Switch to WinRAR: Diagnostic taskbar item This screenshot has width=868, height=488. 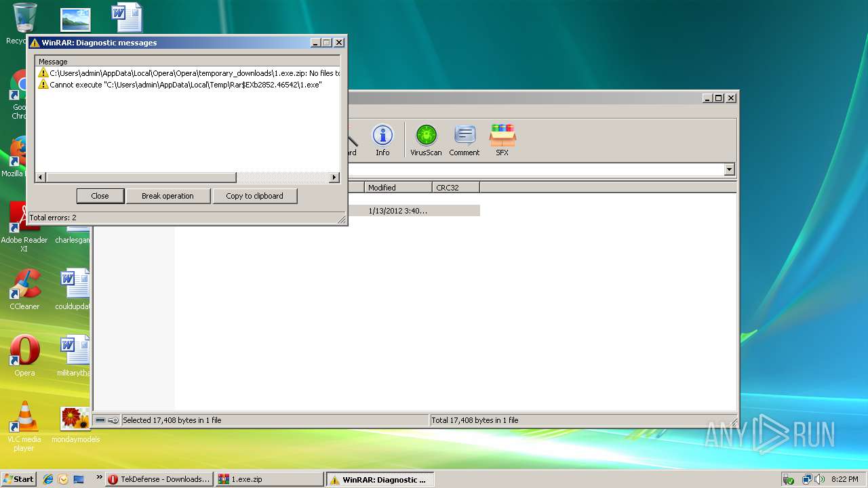[x=380, y=479]
